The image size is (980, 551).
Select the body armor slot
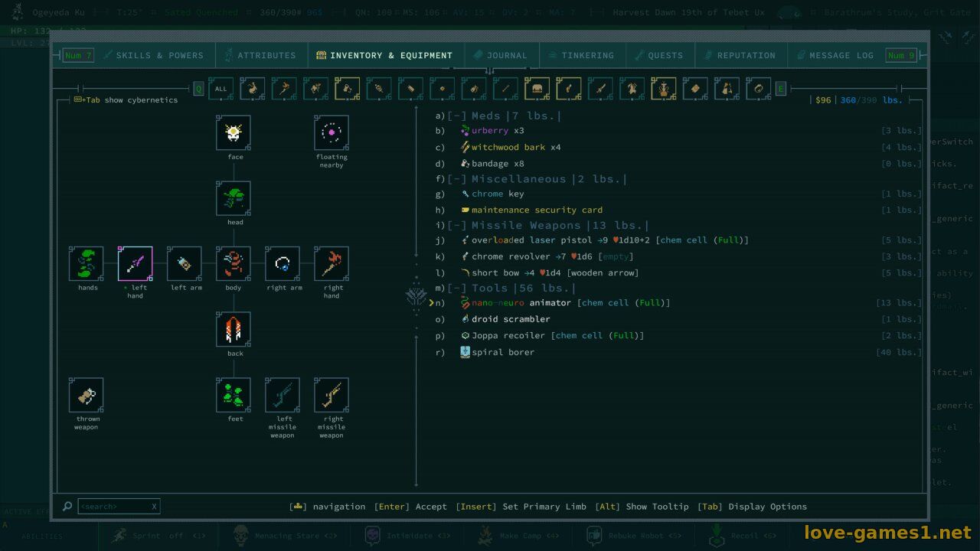coord(234,264)
